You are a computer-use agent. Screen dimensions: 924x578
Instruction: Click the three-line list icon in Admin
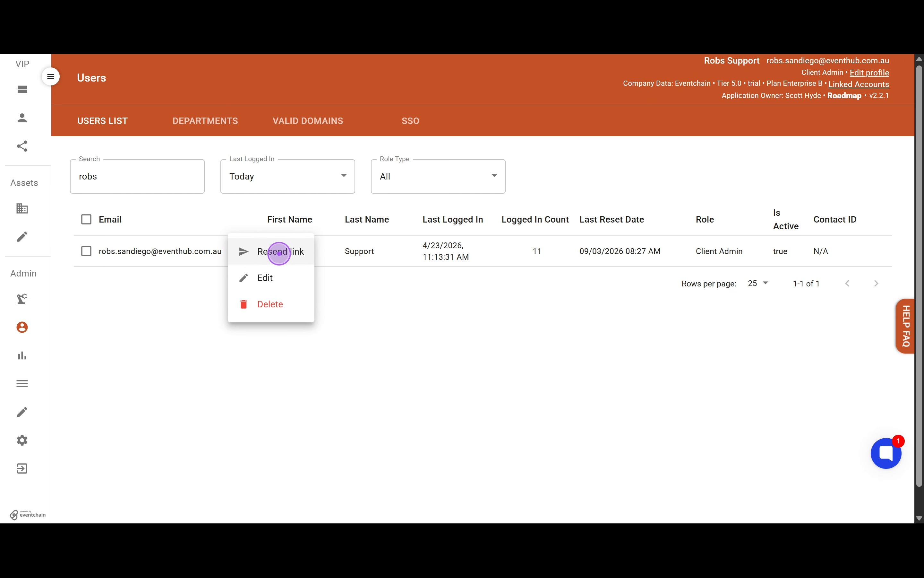coord(22,383)
